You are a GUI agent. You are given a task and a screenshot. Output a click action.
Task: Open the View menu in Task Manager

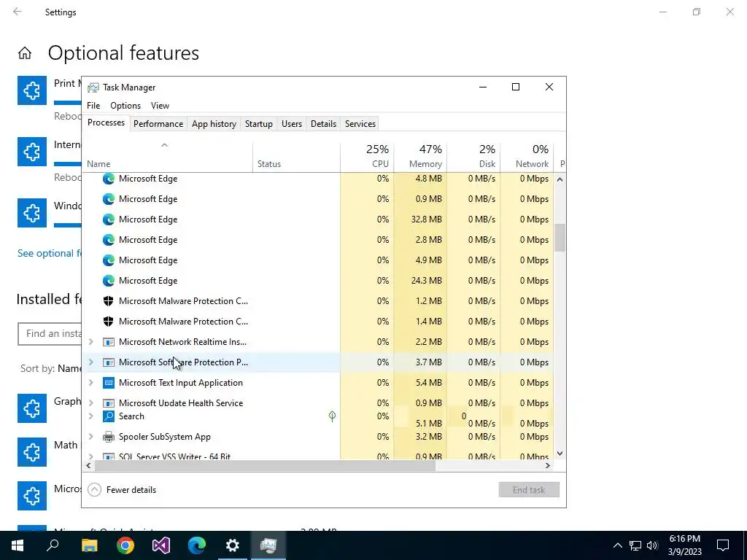pos(160,106)
